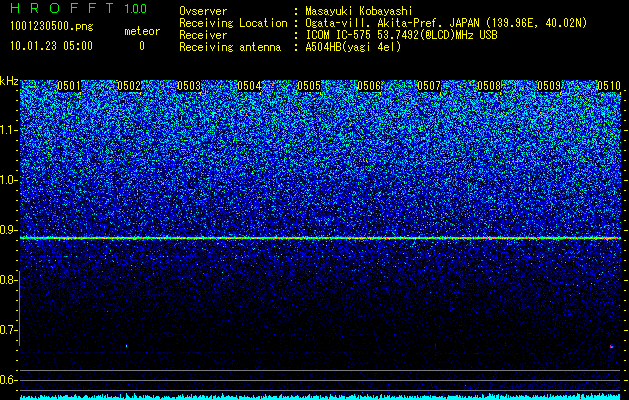
Task: Click the 0501 time marker
Action: tap(69, 86)
